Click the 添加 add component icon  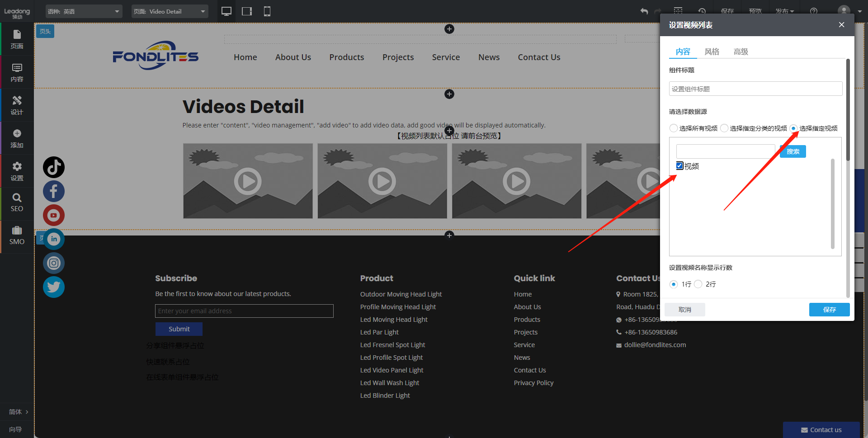click(17, 138)
